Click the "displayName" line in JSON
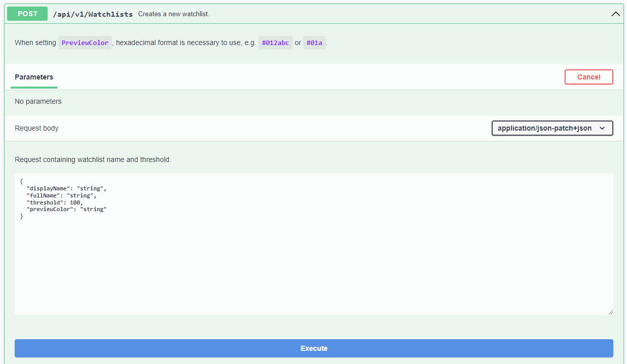This screenshot has height=364, width=627. pyautogui.click(x=66, y=188)
